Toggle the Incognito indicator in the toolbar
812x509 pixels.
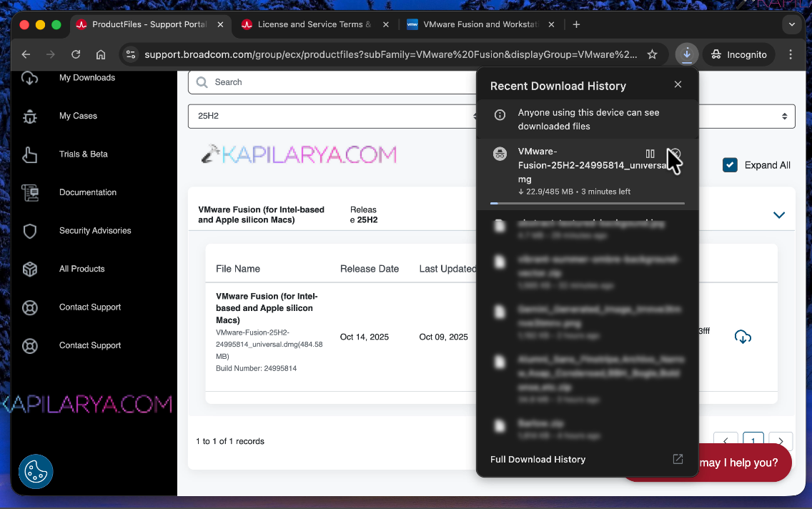click(x=738, y=54)
